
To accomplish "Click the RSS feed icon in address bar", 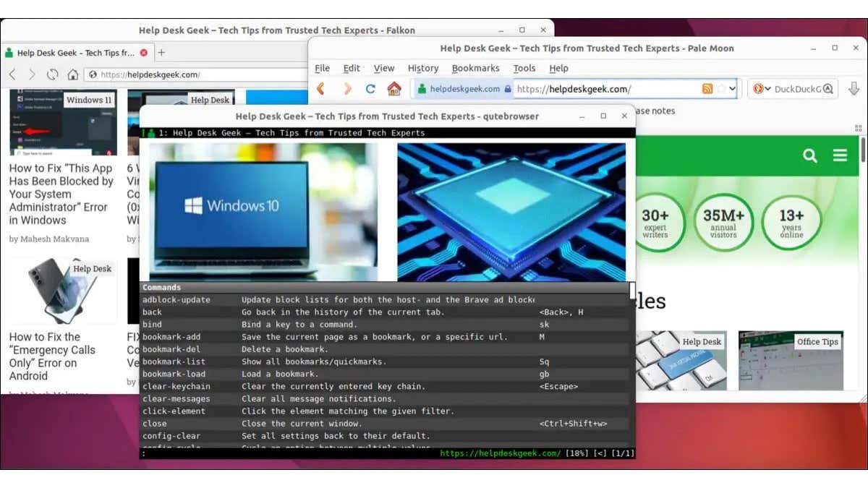I will (707, 89).
